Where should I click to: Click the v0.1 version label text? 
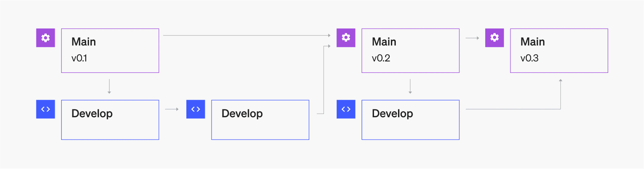79,58
